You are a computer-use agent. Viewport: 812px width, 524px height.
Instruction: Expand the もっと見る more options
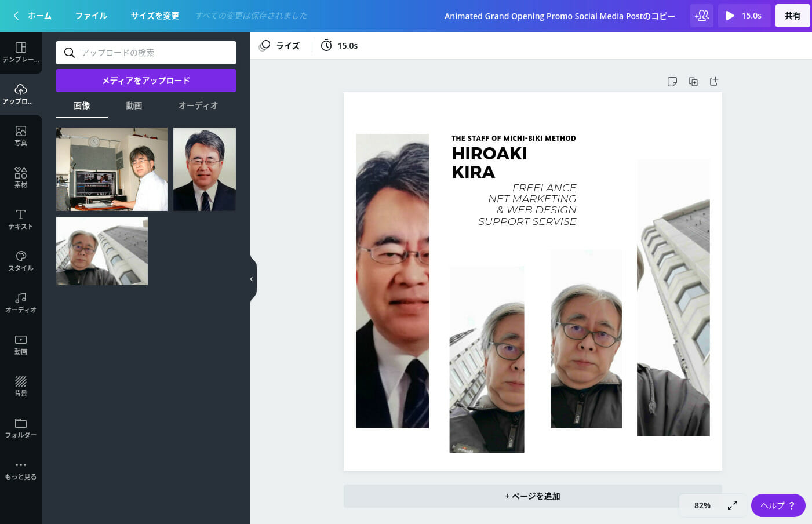tap(21, 470)
